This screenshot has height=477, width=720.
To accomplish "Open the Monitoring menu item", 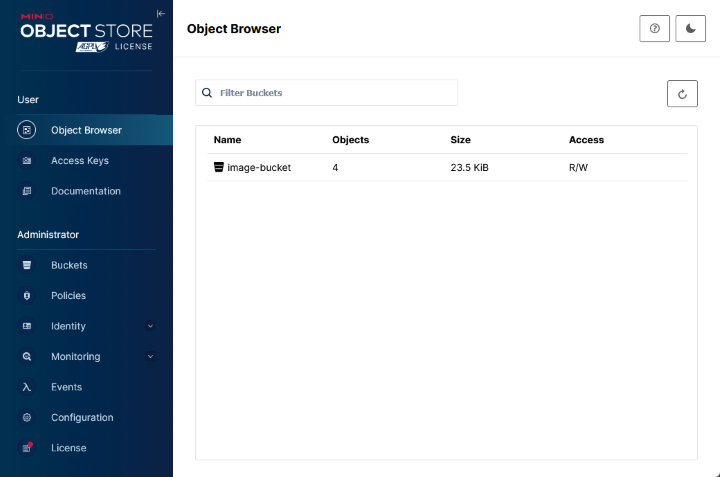I will click(x=75, y=357).
